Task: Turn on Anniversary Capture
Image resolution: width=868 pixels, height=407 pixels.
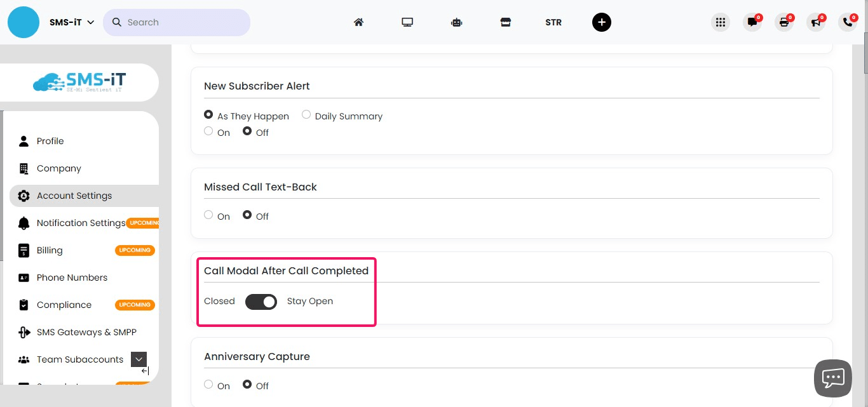Action: point(208,385)
